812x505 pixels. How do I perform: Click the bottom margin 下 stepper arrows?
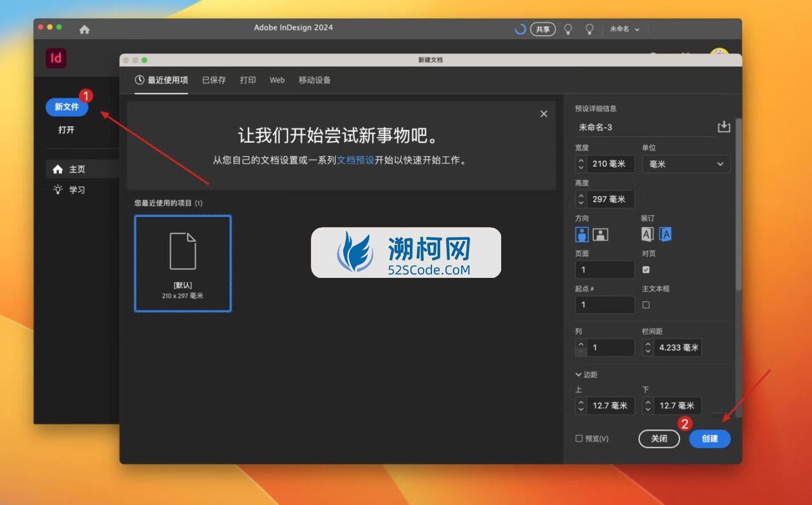[x=648, y=405]
